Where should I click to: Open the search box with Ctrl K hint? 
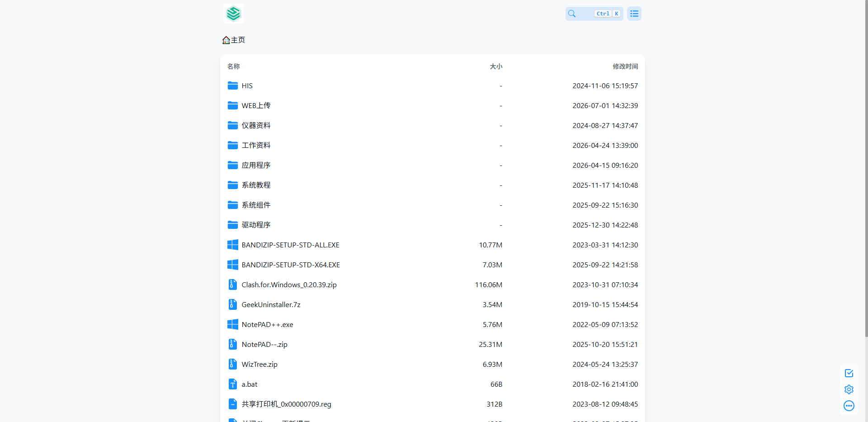(x=594, y=14)
